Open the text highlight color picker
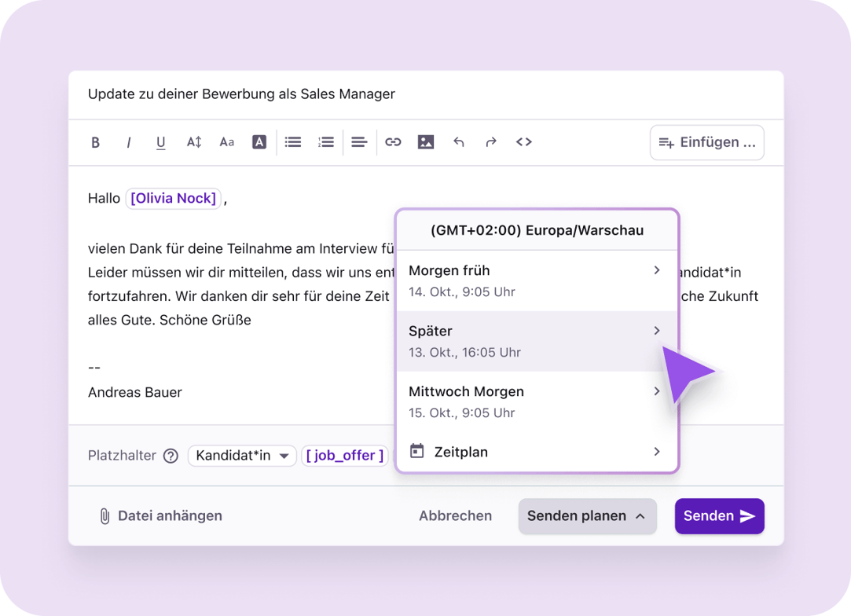 (x=259, y=142)
